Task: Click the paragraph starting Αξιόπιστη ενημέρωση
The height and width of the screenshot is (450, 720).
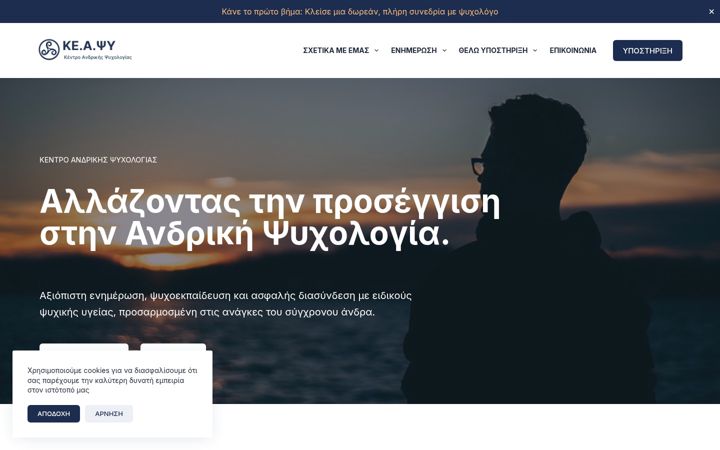Action: point(225,304)
